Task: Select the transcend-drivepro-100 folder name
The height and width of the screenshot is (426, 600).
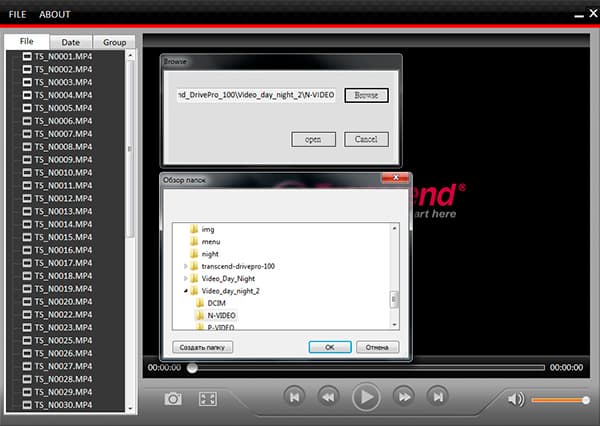Action: pyautogui.click(x=238, y=266)
